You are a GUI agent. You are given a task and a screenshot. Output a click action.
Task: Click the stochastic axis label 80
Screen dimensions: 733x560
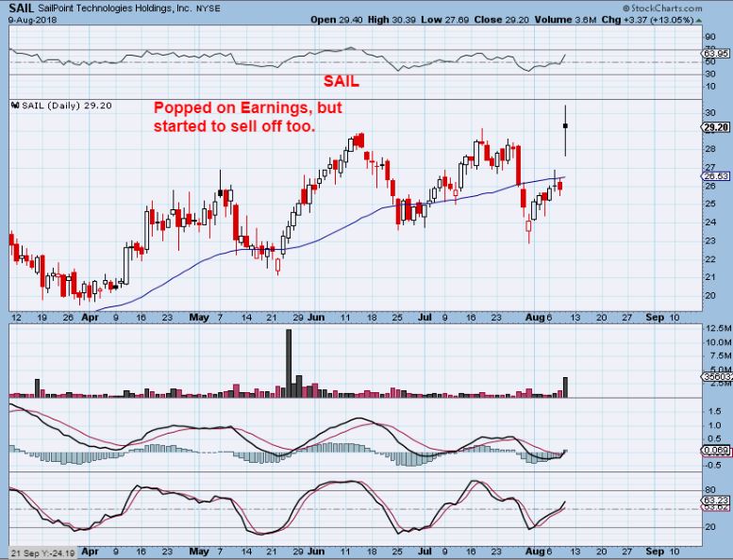click(710, 490)
